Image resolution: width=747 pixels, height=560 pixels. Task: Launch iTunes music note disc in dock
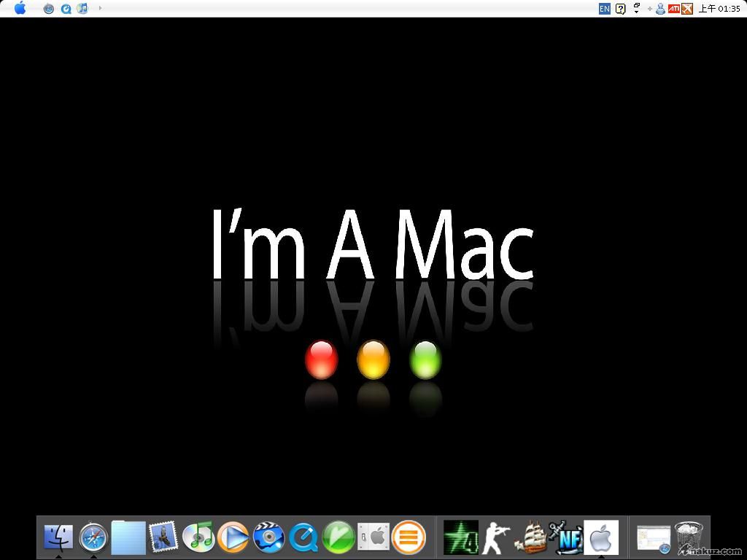pyautogui.click(x=198, y=537)
